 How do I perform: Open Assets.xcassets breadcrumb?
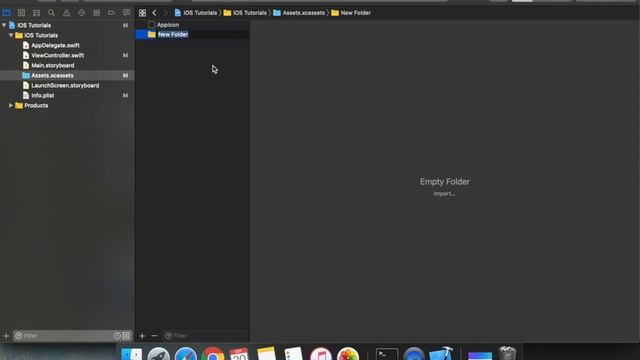[299, 13]
